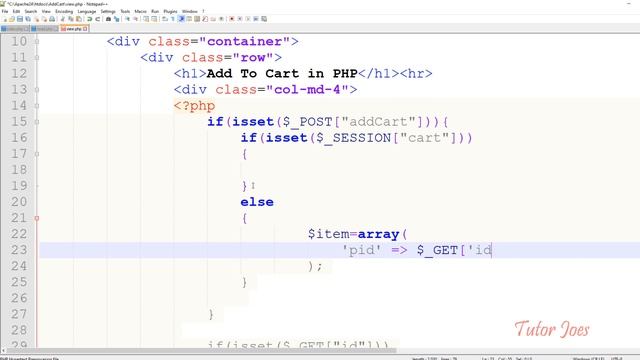Click the Print toolbar icon
The image size is (640, 360).
pyautogui.click(x=52, y=19)
